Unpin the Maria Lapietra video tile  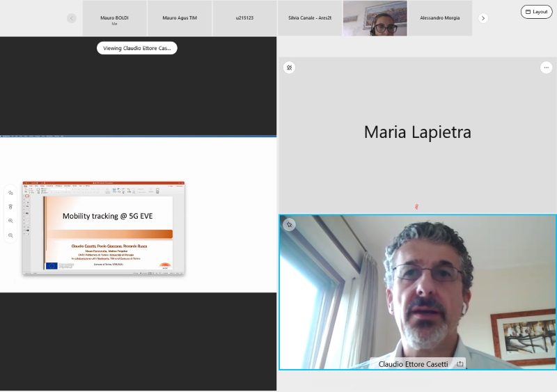coord(289,68)
